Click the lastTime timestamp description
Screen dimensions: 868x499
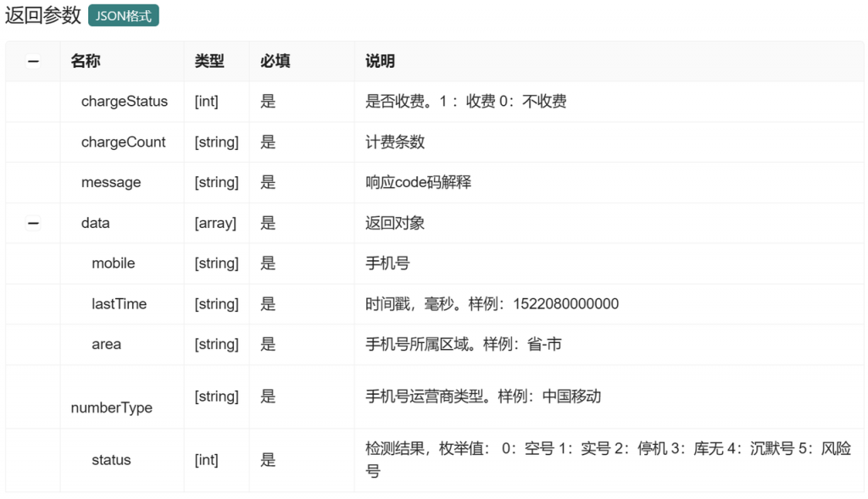492,303
